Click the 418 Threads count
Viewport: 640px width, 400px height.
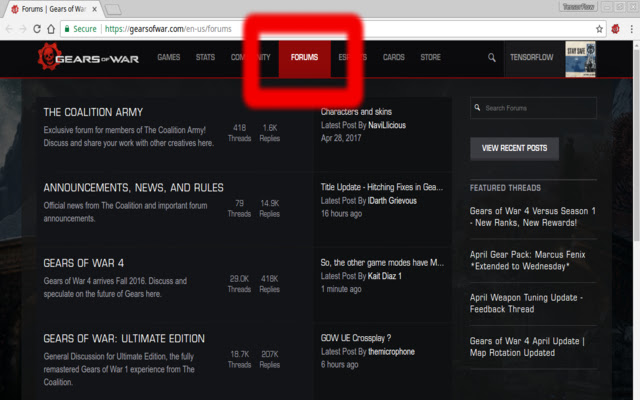coord(240,133)
